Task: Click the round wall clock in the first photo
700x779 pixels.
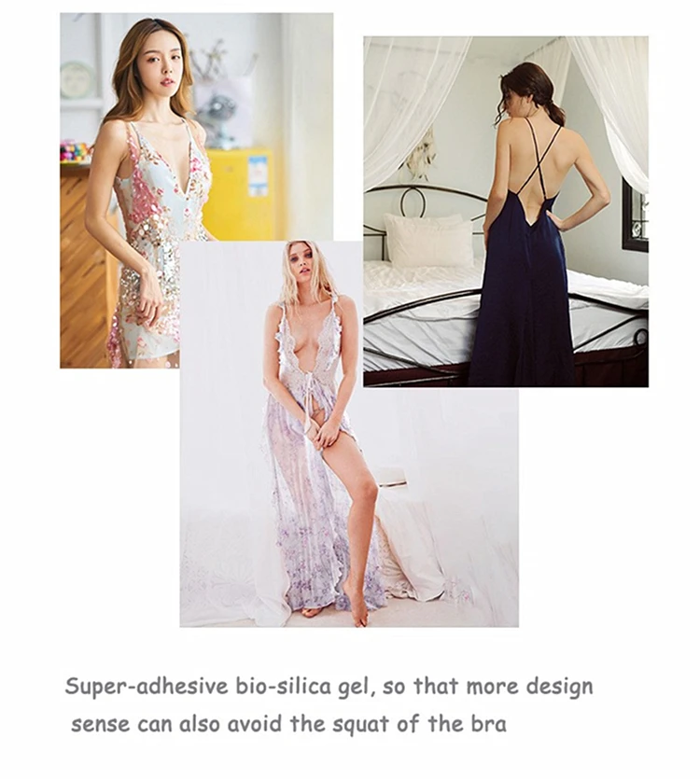Action: [x=77, y=80]
